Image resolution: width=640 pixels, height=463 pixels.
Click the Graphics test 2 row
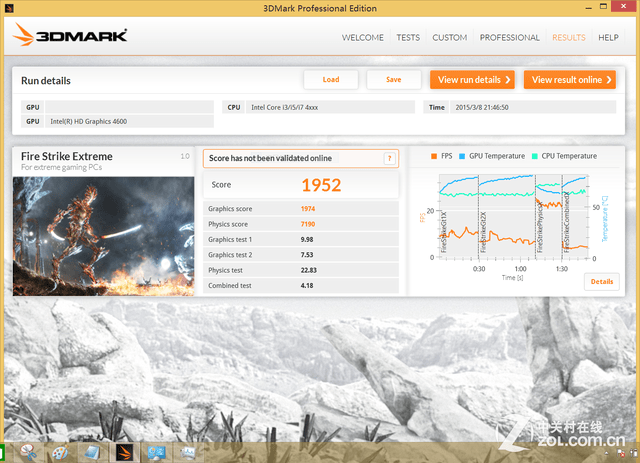coord(301,255)
